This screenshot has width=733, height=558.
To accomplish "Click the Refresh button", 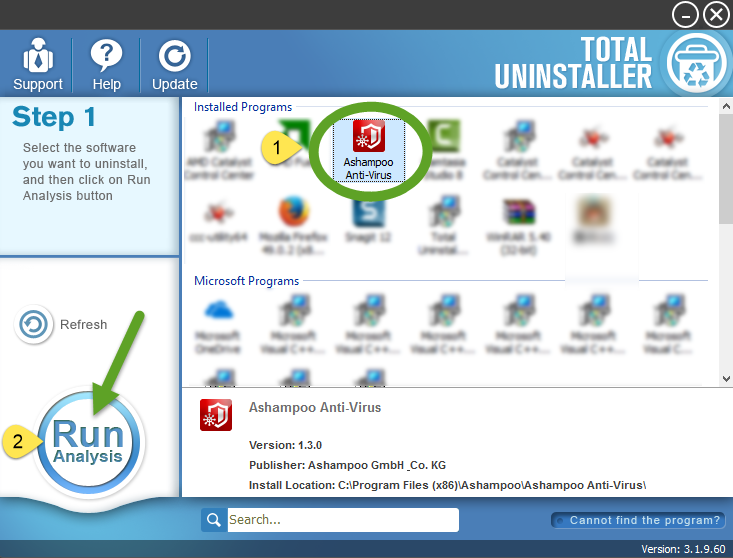I will tap(61, 324).
